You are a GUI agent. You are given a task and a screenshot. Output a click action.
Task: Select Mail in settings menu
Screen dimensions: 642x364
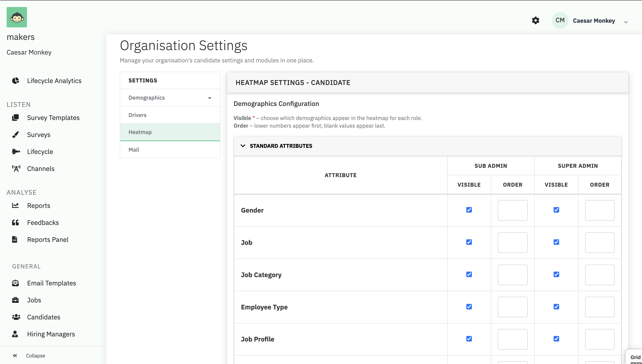coord(170,150)
